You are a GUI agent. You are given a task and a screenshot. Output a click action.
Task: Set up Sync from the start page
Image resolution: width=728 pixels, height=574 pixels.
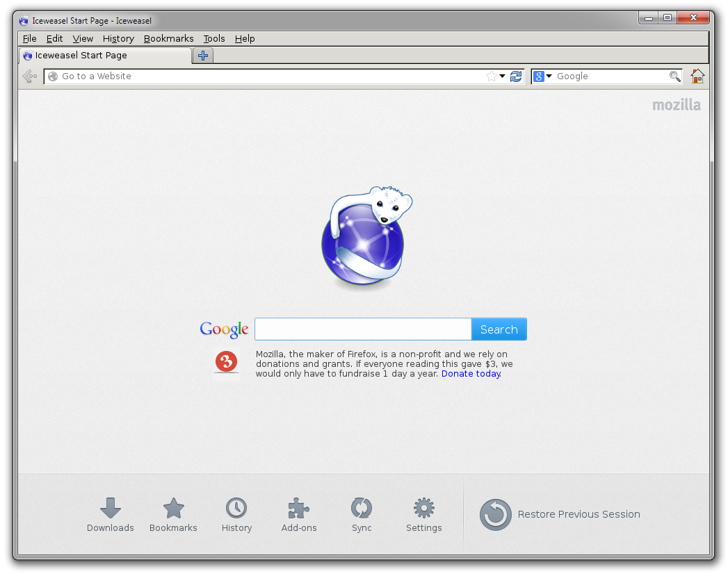point(362,515)
